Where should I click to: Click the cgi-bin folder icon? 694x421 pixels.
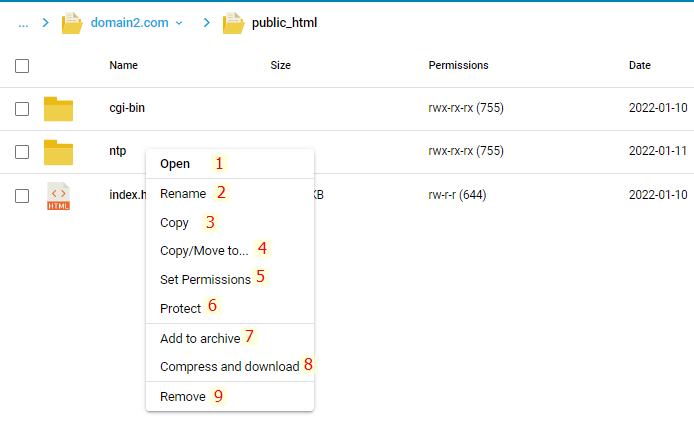click(x=59, y=109)
